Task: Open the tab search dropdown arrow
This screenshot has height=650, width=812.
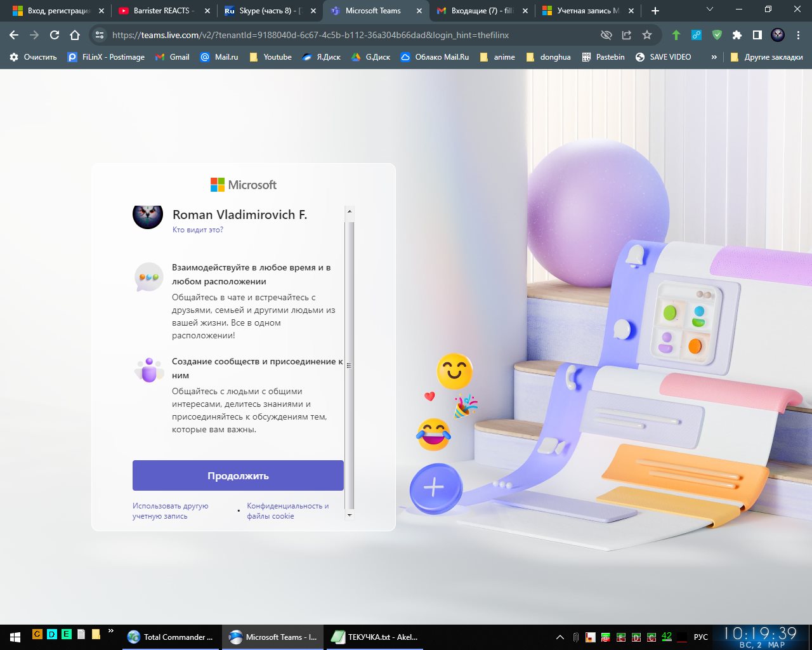Action: [x=710, y=10]
